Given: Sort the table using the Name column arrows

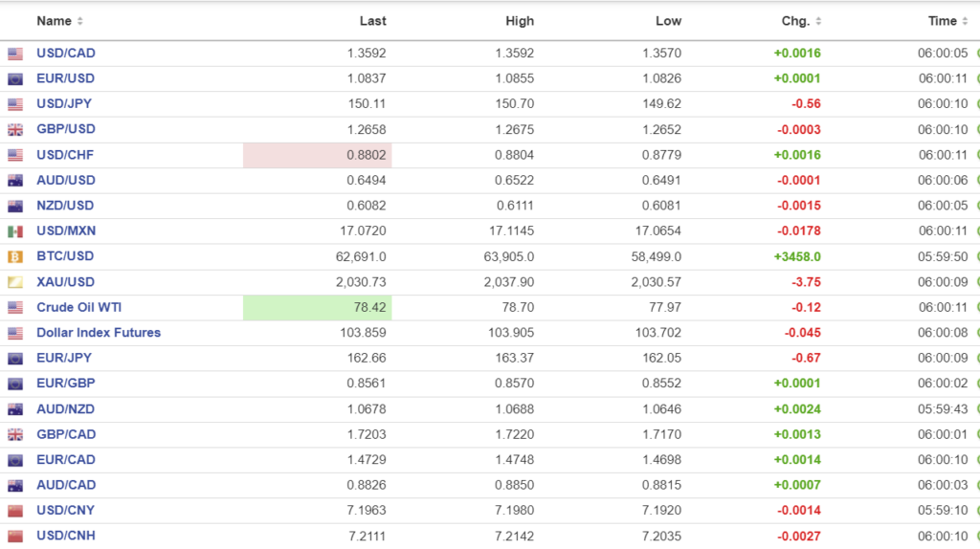Looking at the screenshot, I should [x=79, y=21].
